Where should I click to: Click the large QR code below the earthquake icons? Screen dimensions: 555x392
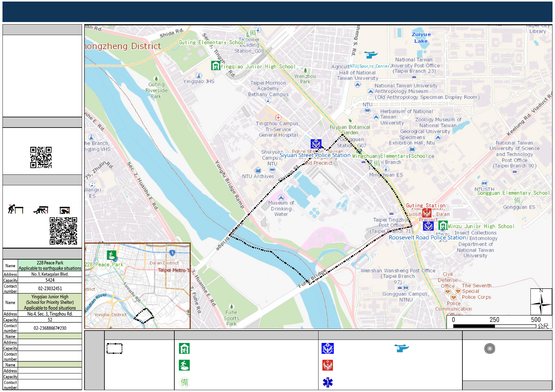[x=63, y=231]
